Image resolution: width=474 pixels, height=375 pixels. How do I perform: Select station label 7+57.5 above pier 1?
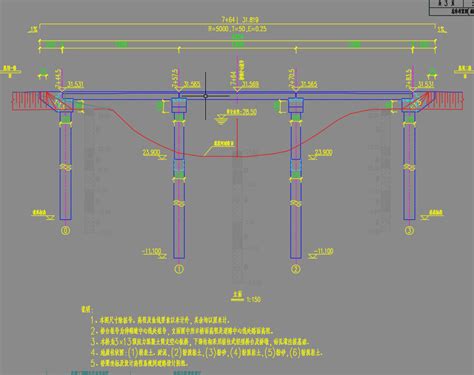point(176,78)
